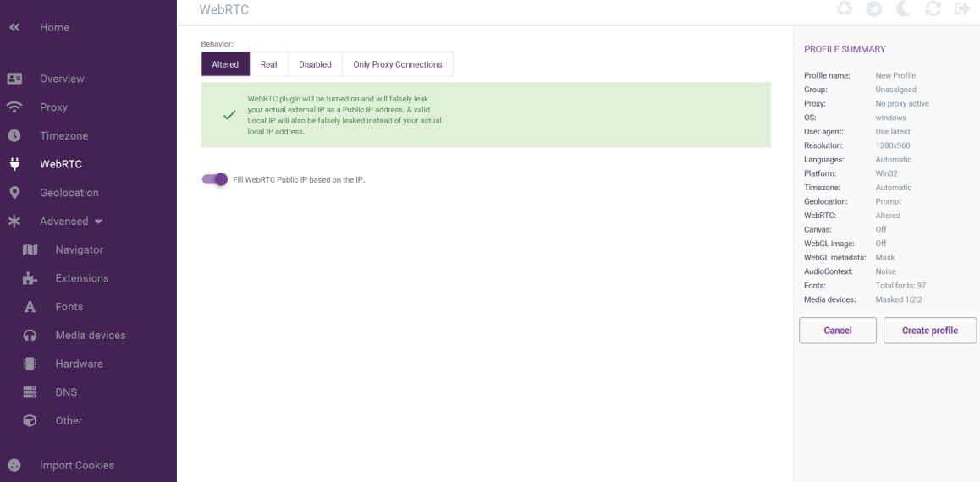980x482 pixels.
Task: Collapse sidebar with double chevron icon
Action: click(x=14, y=27)
